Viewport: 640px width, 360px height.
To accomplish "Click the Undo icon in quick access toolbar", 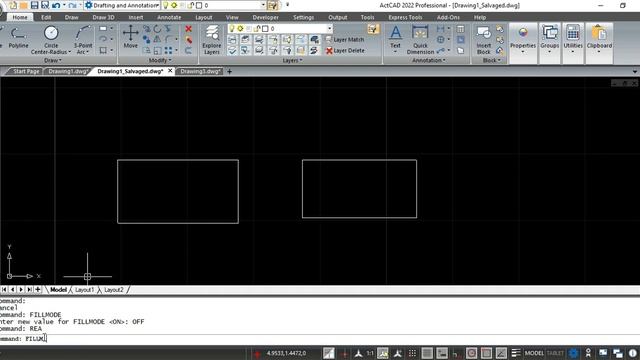I will coord(56,5).
